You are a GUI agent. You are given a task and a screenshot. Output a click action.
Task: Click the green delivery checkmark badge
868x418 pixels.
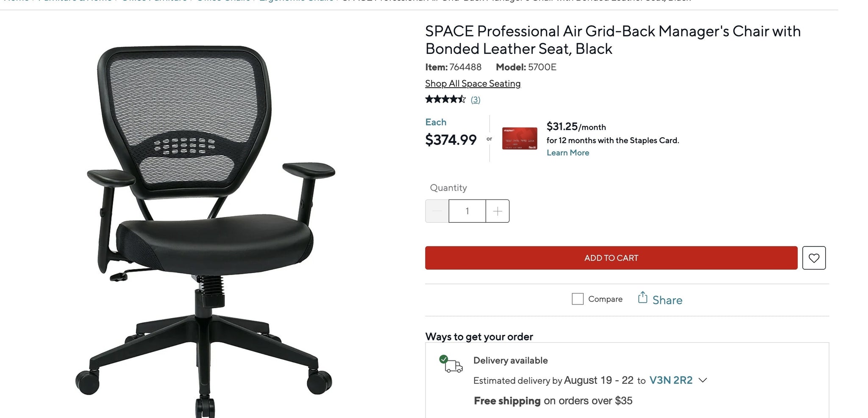point(443,359)
